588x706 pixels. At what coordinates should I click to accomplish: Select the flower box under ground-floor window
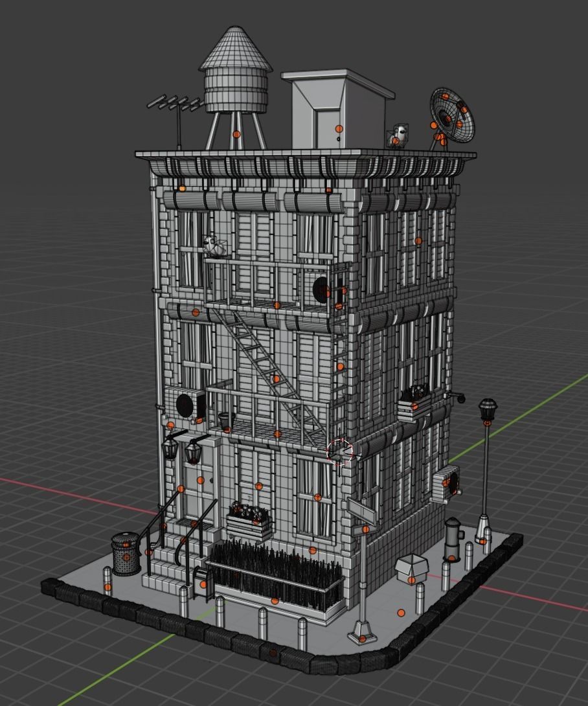[x=250, y=521]
